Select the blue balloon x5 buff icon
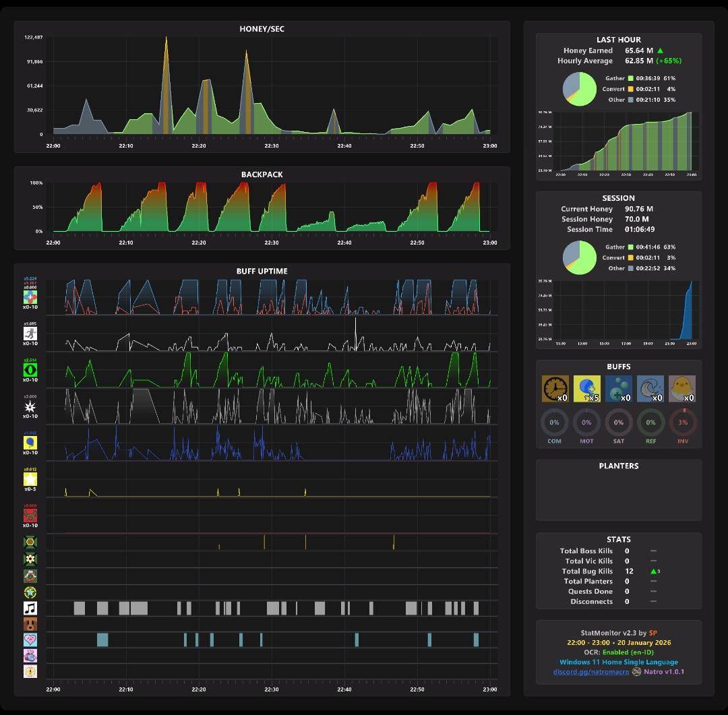The image size is (728, 715). tap(587, 389)
